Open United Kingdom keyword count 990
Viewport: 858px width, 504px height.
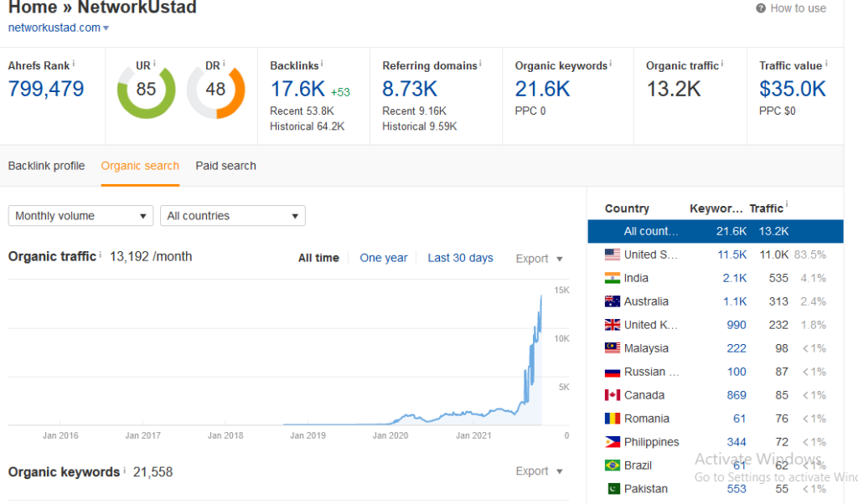(737, 325)
